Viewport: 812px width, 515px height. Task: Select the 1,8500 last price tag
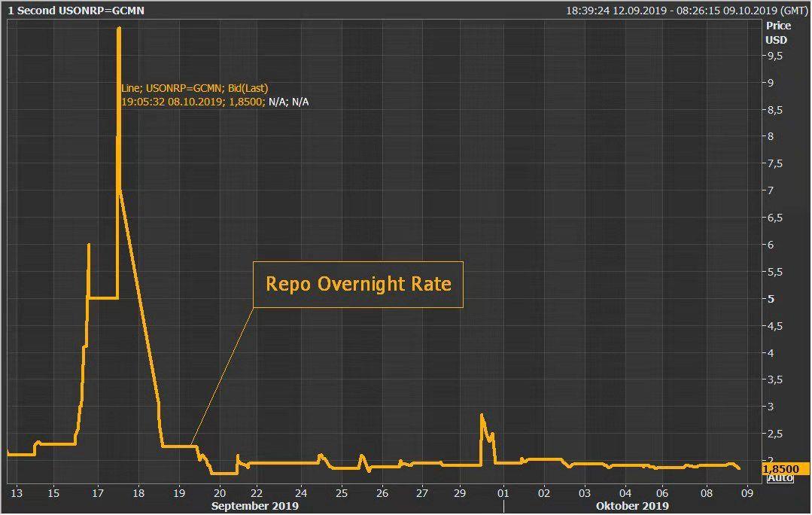click(x=787, y=468)
